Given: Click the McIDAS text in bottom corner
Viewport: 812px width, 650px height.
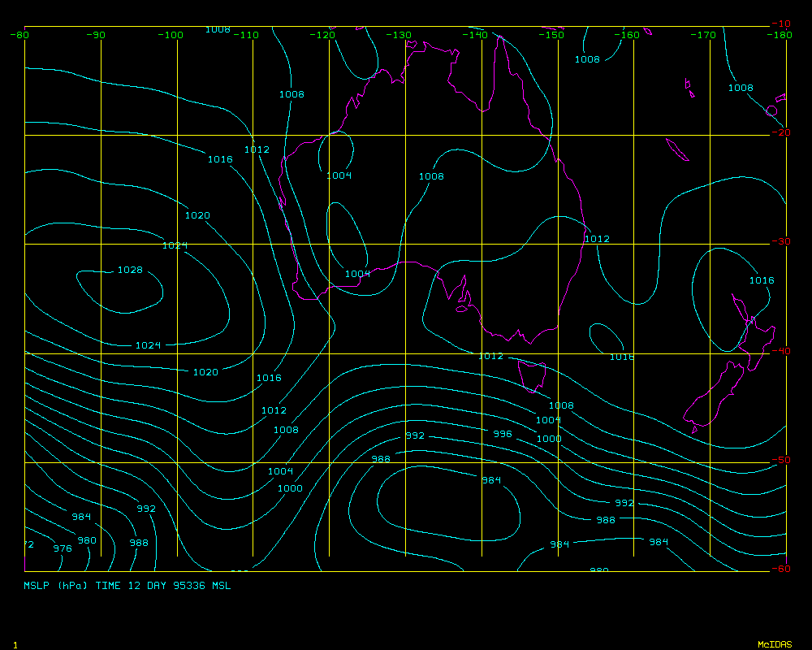Looking at the screenshot, I should coord(775,644).
